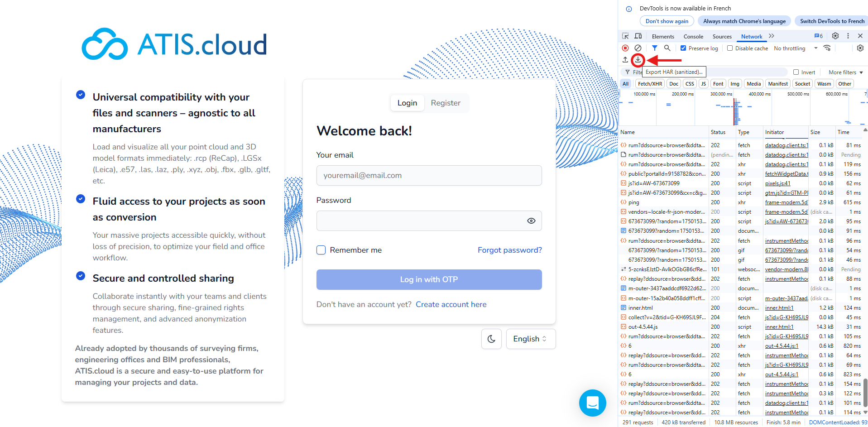Open the No throttling dropdown
This screenshot has width=868, height=427.
(796, 48)
